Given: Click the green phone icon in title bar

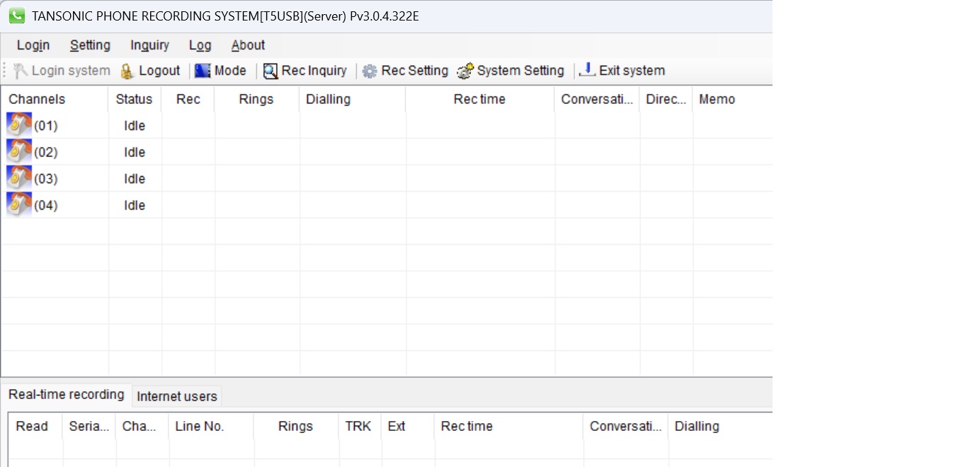Looking at the screenshot, I should point(16,16).
